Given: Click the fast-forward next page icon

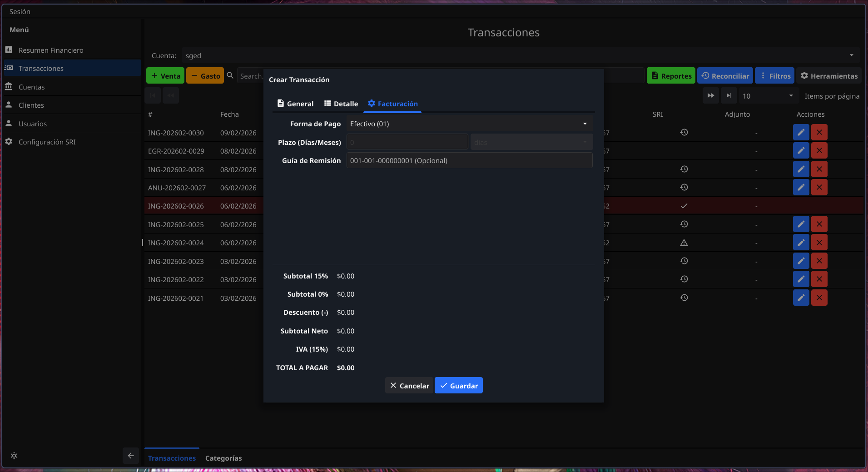Looking at the screenshot, I should (711, 96).
